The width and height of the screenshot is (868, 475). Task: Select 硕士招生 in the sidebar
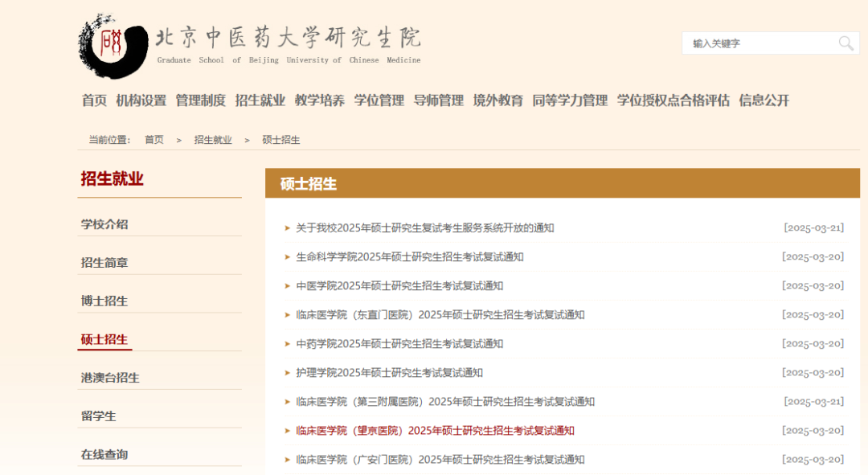104,339
